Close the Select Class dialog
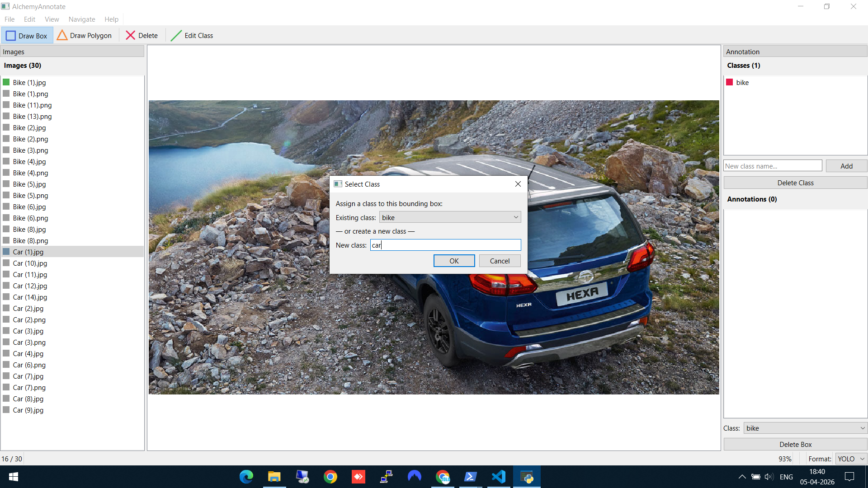 pos(518,184)
